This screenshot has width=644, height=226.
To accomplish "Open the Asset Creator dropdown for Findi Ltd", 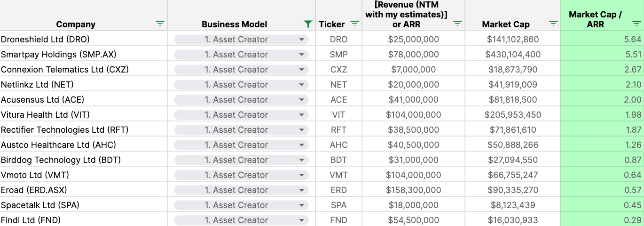I will [x=241, y=220].
